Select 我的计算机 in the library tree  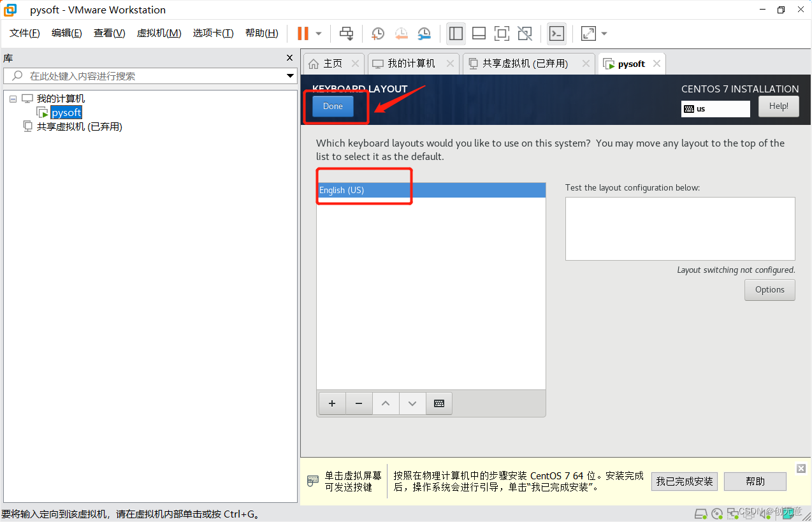coord(61,99)
